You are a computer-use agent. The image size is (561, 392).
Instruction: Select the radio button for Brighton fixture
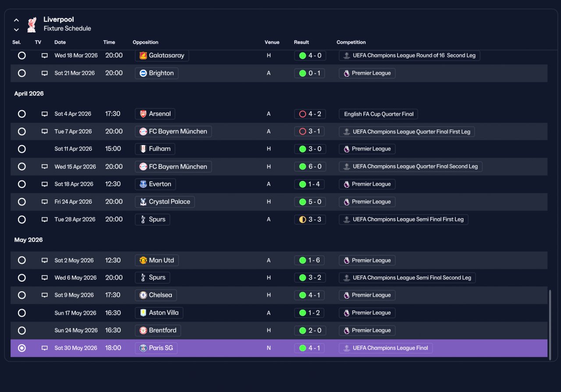21,73
